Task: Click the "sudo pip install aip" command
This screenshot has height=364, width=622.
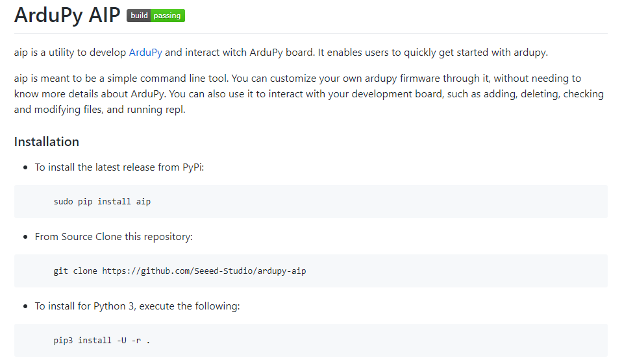Action: [102, 201]
